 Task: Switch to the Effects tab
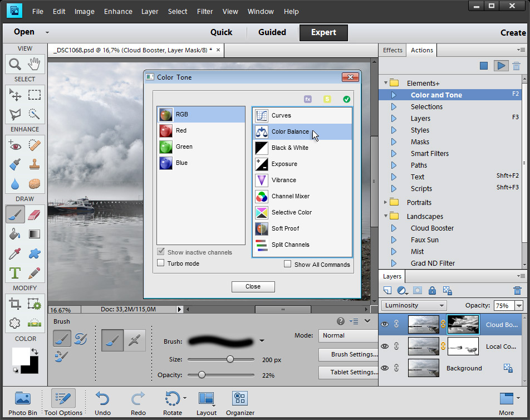click(x=392, y=50)
